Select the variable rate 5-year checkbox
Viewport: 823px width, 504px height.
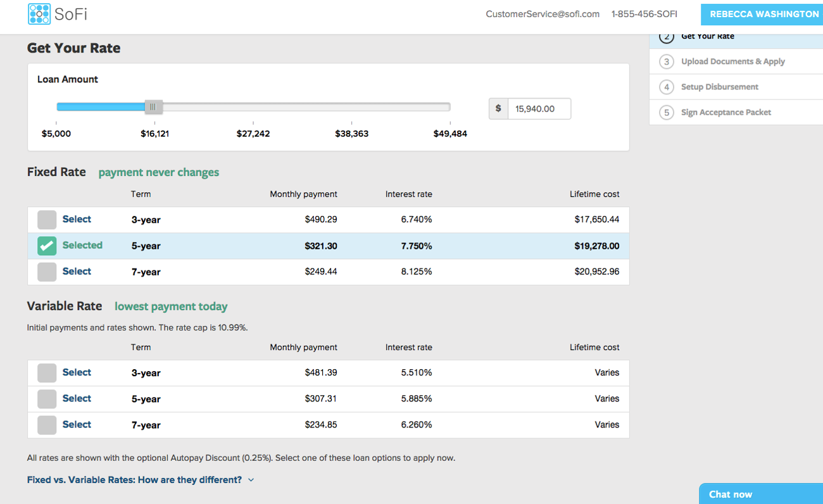(47, 399)
